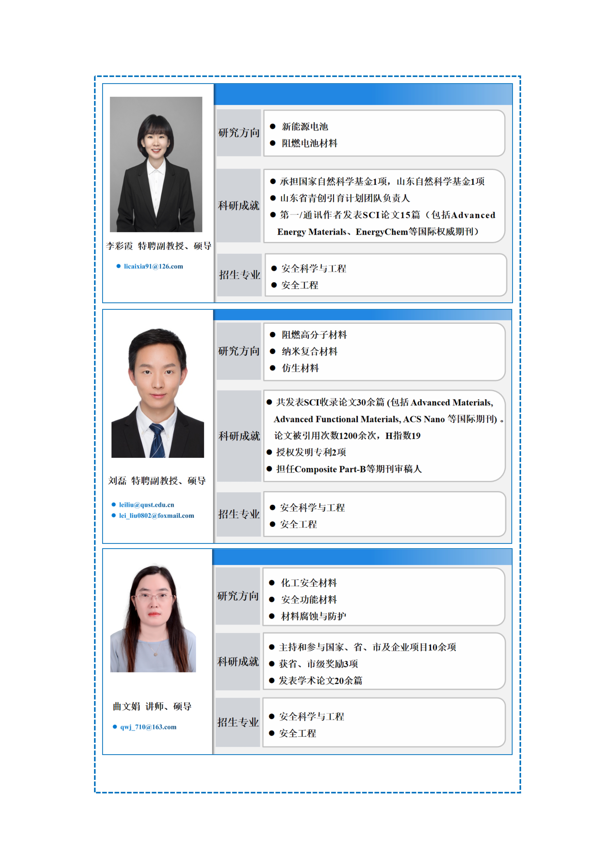Click the name 李彩霞 特聘副教授 caption
Image resolution: width=614 pixels, height=868 pixels.
click(x=158, y=246)
